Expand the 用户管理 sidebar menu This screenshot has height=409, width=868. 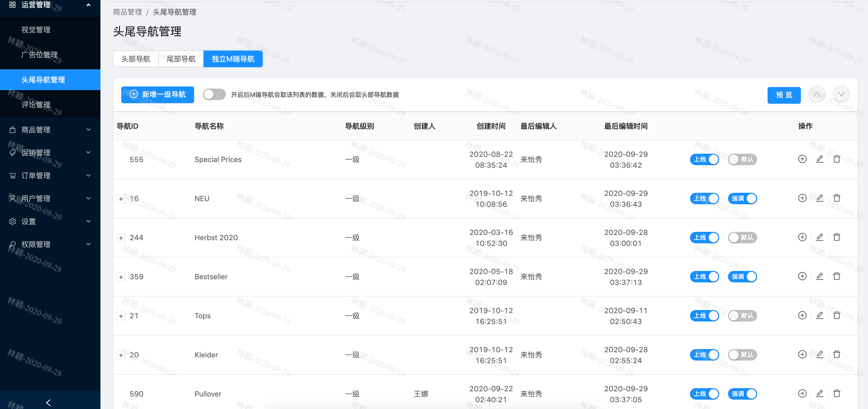(50, 199)
